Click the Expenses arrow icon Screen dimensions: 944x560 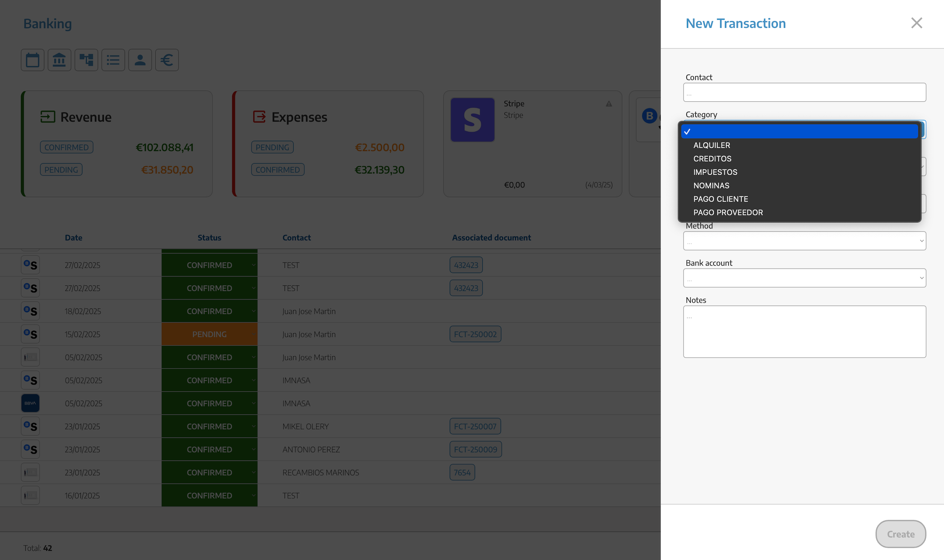click(259, 117)
